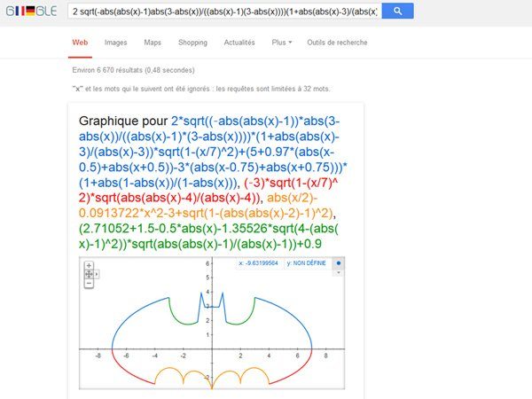
Task: Expand the small arrow beside pan control
Action: [x=97, y=274]
